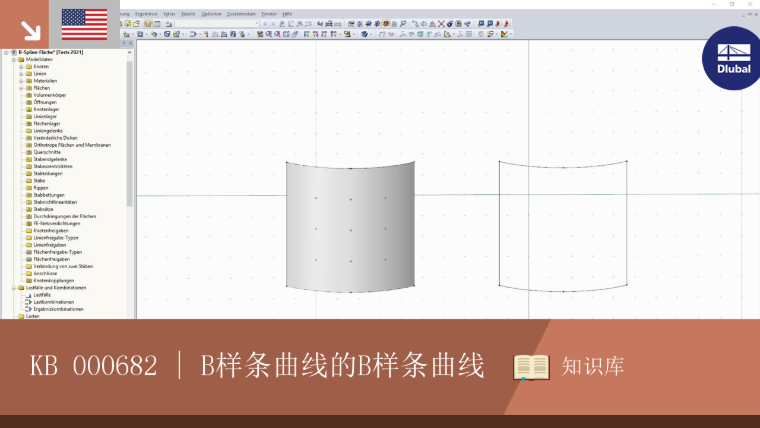
Task: Expand the Knoten tree node
Action: [21, 66]
